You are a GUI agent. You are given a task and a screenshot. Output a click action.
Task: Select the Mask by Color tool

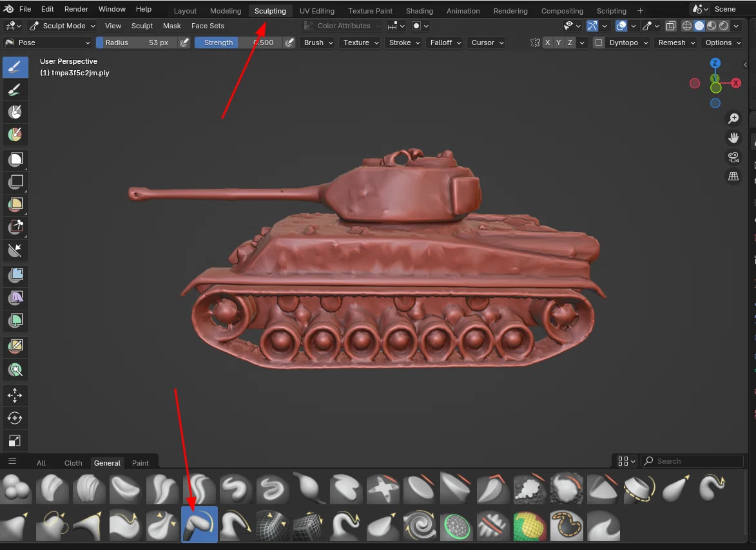15,370
